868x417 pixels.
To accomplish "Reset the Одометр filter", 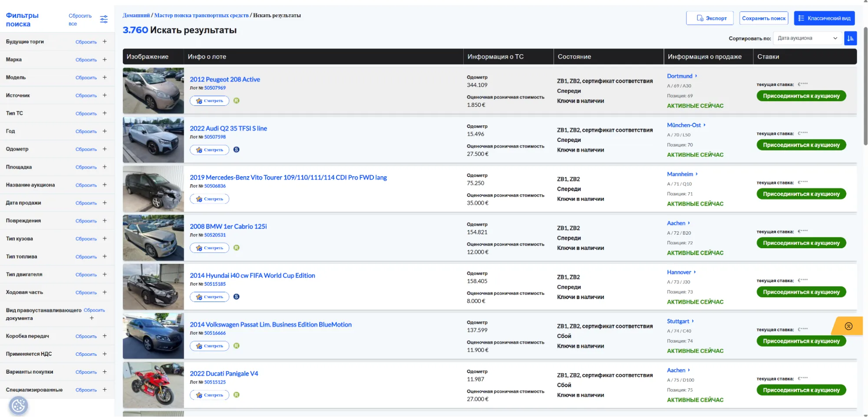I will [x=86, y=149].
